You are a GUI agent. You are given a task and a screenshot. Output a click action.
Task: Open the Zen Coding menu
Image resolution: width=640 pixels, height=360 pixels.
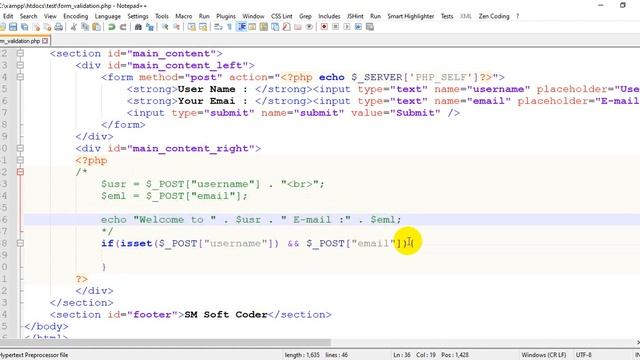pyautogui.click(x=494, y=16)
